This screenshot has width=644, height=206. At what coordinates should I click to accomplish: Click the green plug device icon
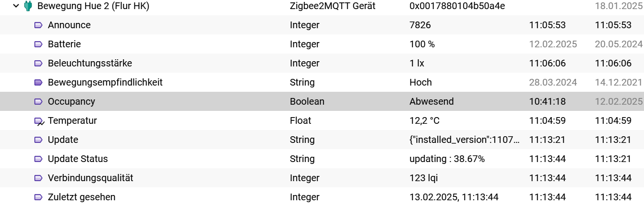[x=28, y=6]
